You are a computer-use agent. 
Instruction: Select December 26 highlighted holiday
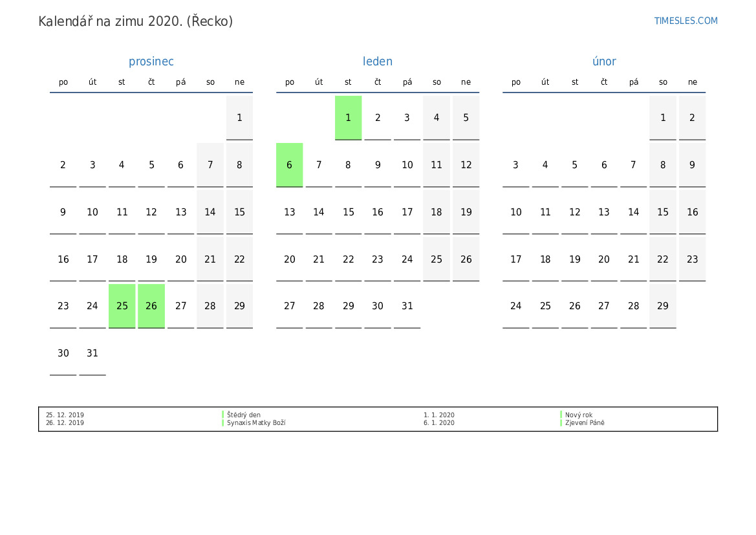point(151,306)
